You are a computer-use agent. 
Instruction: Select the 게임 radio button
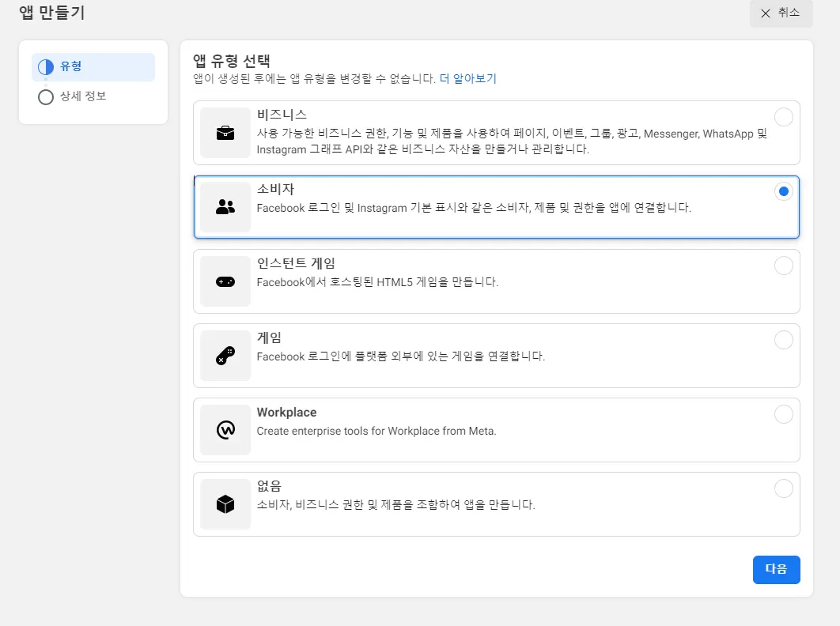(783, 340)
